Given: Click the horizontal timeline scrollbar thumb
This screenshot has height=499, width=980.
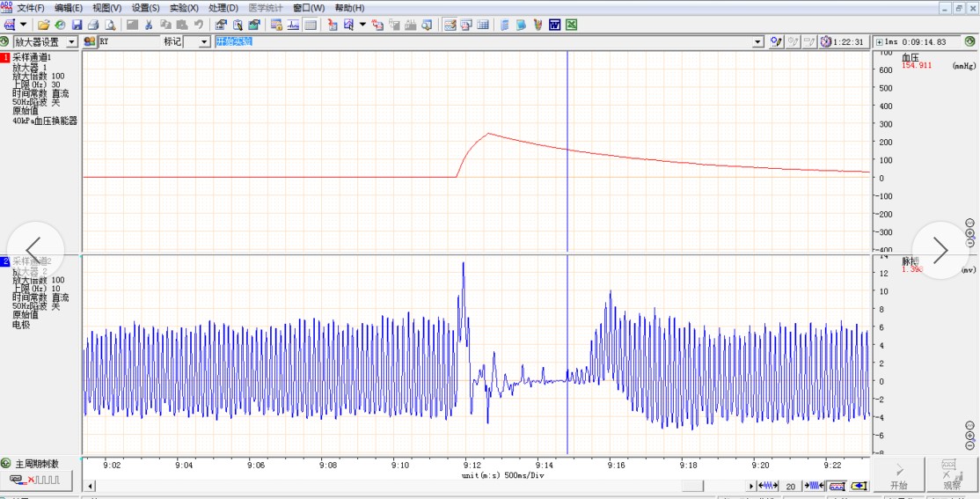Looking at the screenshot, I should click(692, 486).
